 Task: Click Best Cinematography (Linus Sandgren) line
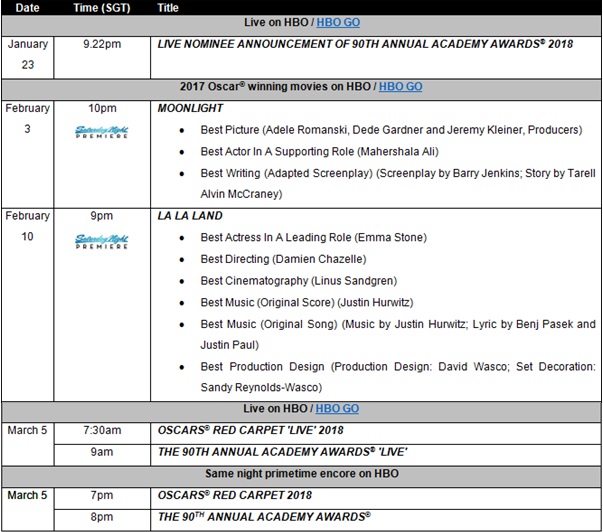click(298, 281)
